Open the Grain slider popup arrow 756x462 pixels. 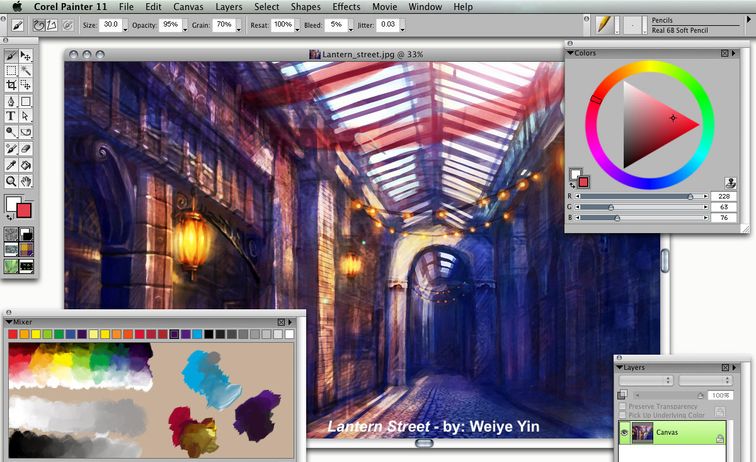tap(238, 28)
